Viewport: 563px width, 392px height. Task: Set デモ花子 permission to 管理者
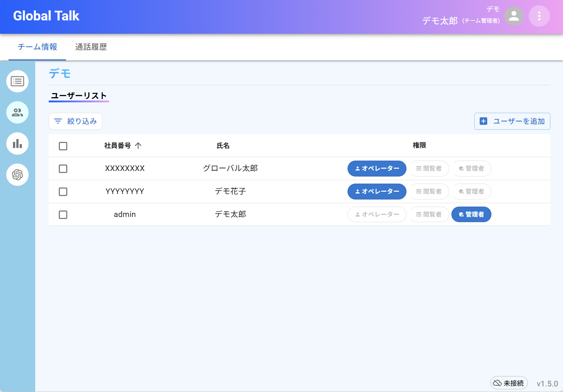(471, 192)
